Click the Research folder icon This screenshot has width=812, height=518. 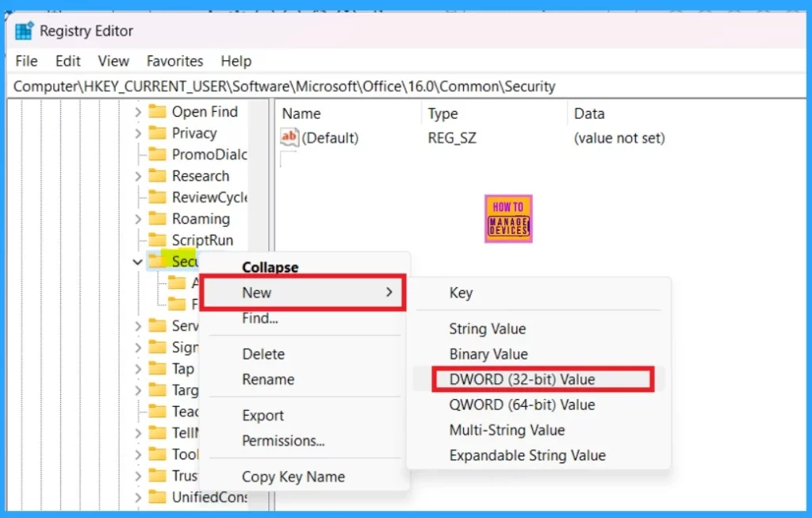pyautogui.click(x=157, y=176)
